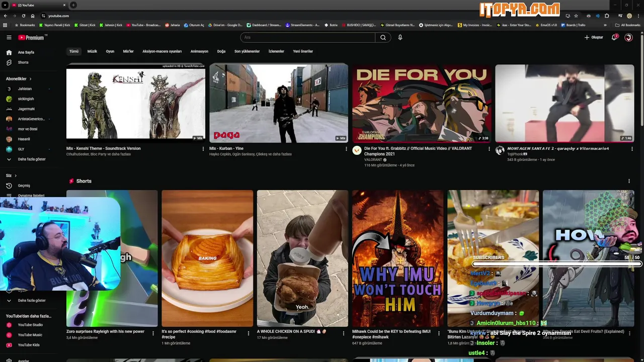The height and width of the screenshot is (362, 644).
Task: Select Son yüklenenler filter chip
Action: click(247, 51)
